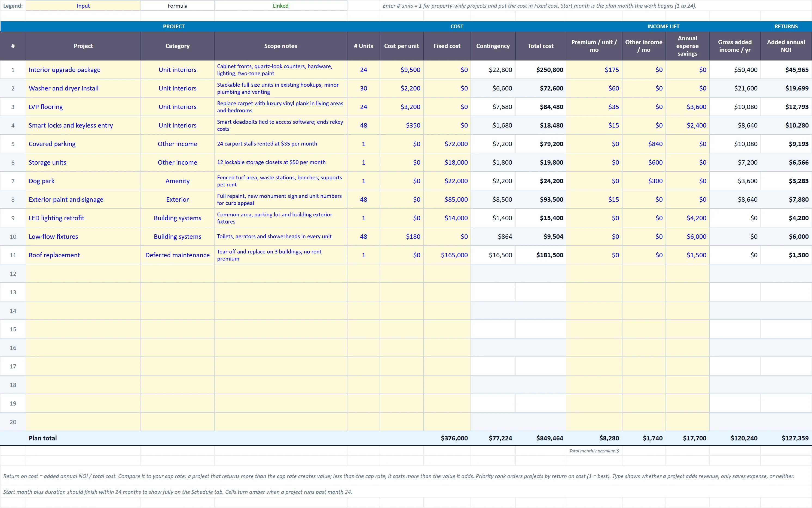Click the $181,500 total cost cell
The width and height of the screenshot is (812, 508).
tap(541, 255)
